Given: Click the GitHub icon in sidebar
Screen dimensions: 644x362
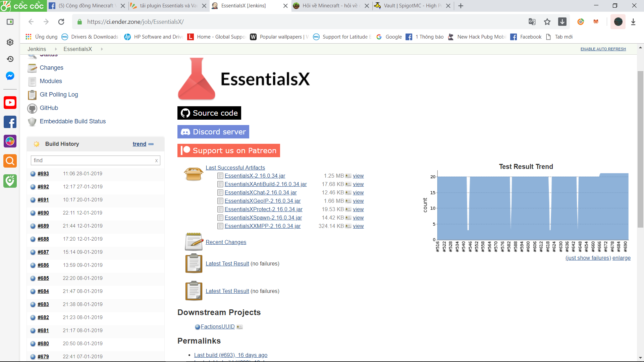Looking at the screenshot, I should [x=32, y=108].
